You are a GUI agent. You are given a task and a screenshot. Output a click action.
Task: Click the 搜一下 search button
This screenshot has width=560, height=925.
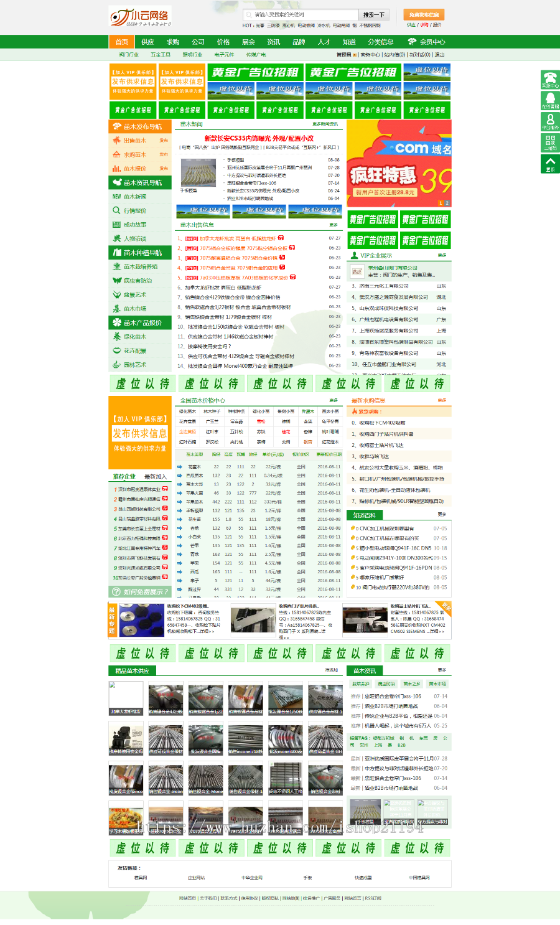(374, 14)
